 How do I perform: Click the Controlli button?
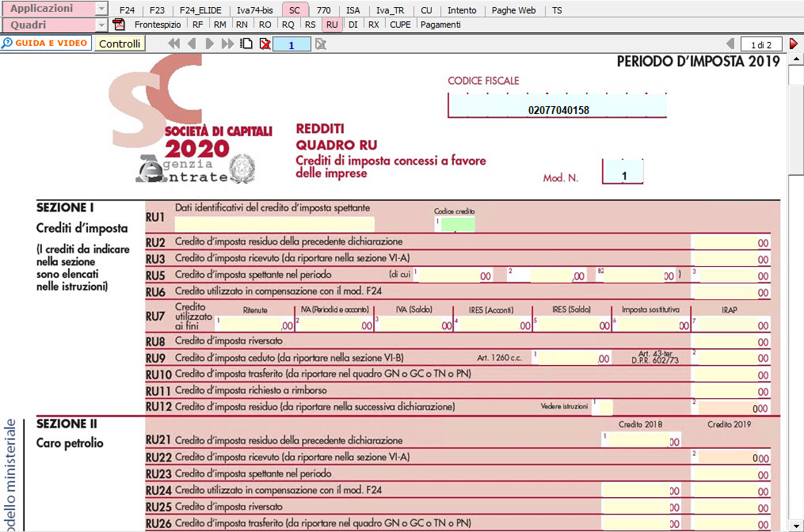tap(120, 44)
